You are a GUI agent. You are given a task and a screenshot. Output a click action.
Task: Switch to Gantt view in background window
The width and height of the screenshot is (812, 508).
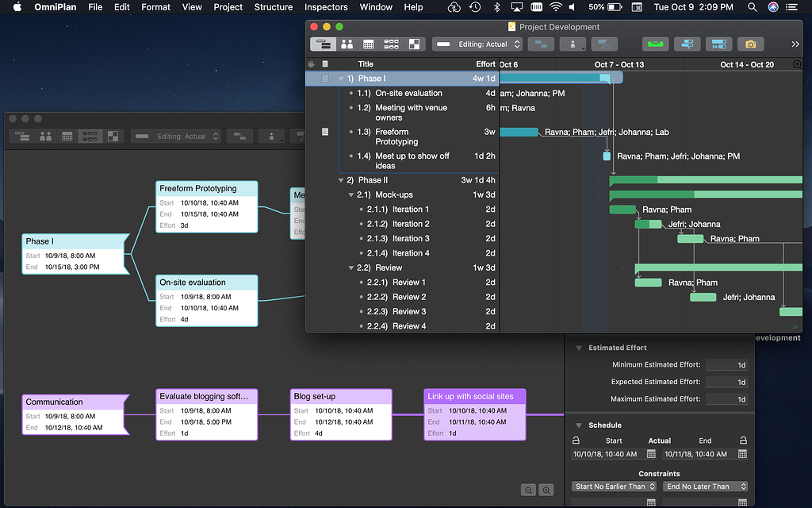[22, 137]
